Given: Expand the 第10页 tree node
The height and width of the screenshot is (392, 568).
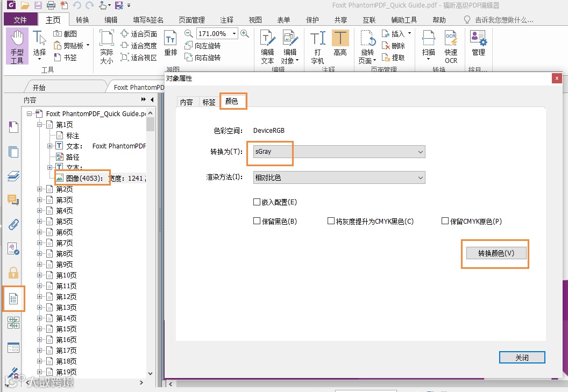Looking at the screenshot, I should tap(39, 275).
